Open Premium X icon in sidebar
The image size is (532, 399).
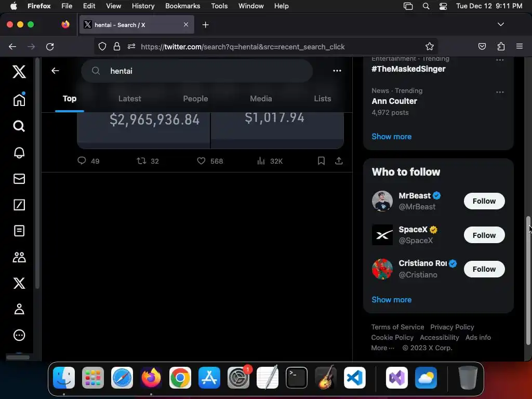pyautogui.click(x=19, y=283)
